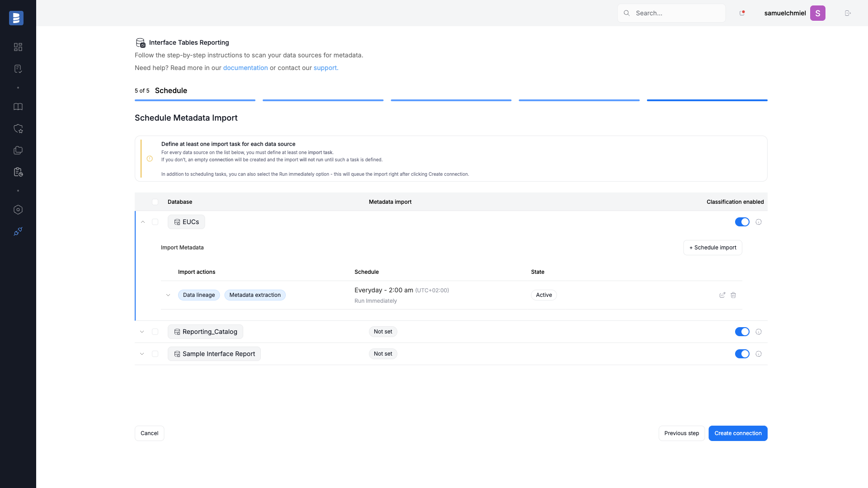This screenshot has width=868, height=488.
Task: Click the yellow warning info icon
Action: 150,159
